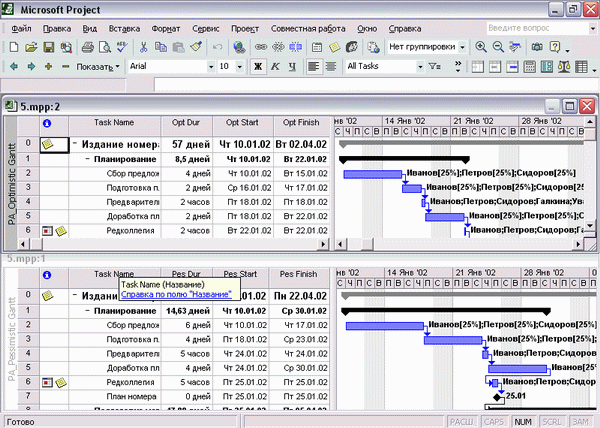
Task: Run the spelling check icon
Action: (122, 47)
